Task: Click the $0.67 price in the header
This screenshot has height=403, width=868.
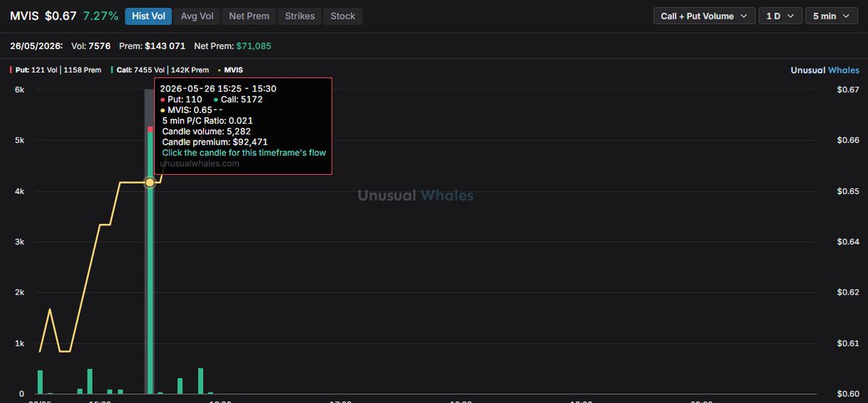Action: [61, 16]
